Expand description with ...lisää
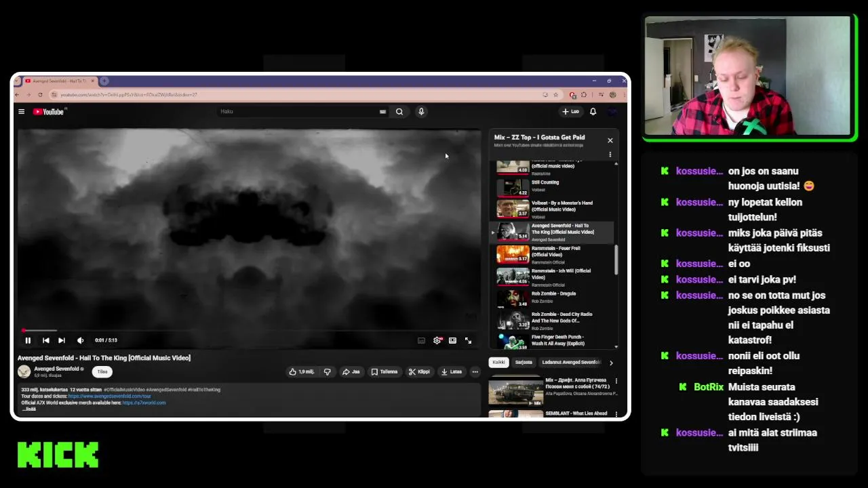The image size is (868, 488). 28,409
